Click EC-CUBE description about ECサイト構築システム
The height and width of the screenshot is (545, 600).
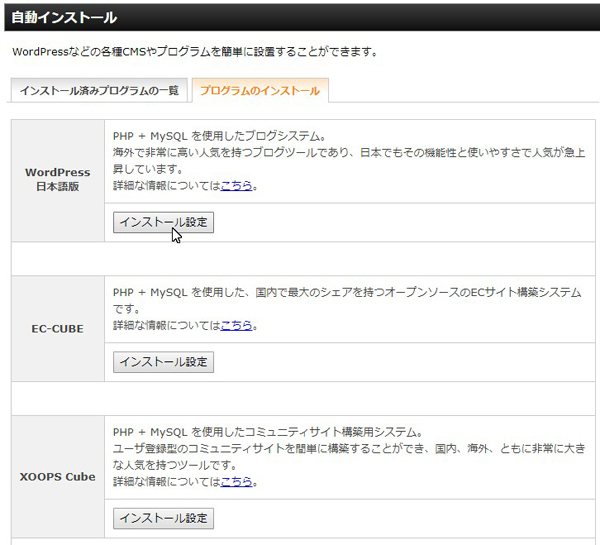point(347,300)
